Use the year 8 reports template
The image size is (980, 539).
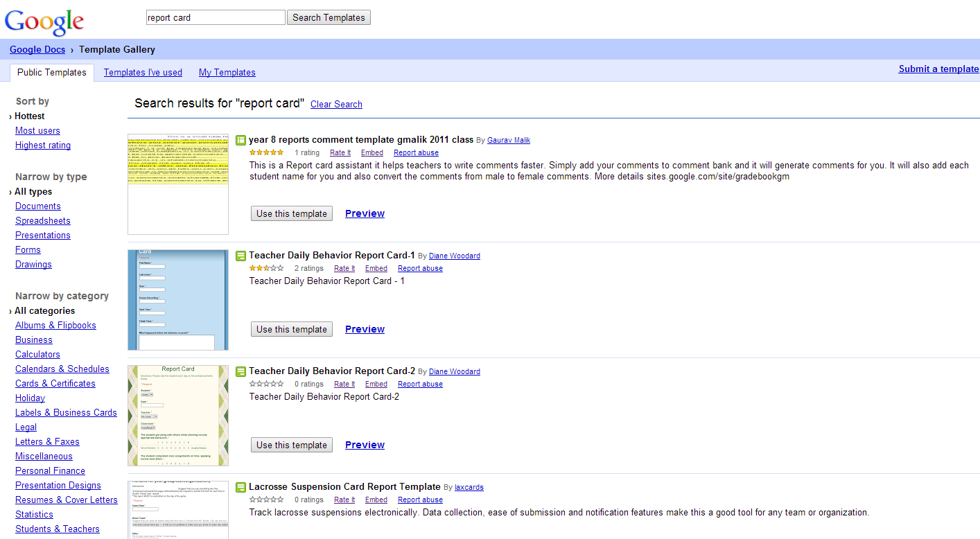click(292, 213)
